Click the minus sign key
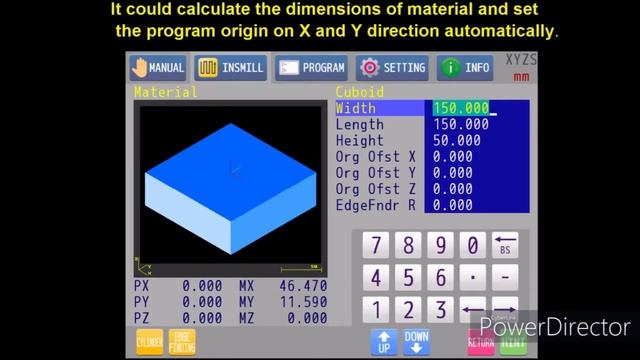Viewport: 640px width, 360px height. click(x=505, y=278)
